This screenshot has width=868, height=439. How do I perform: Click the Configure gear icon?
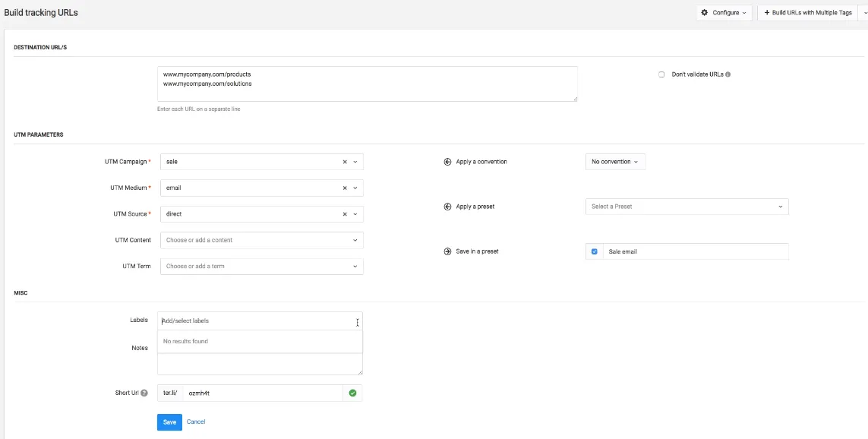tap(705, 13)
